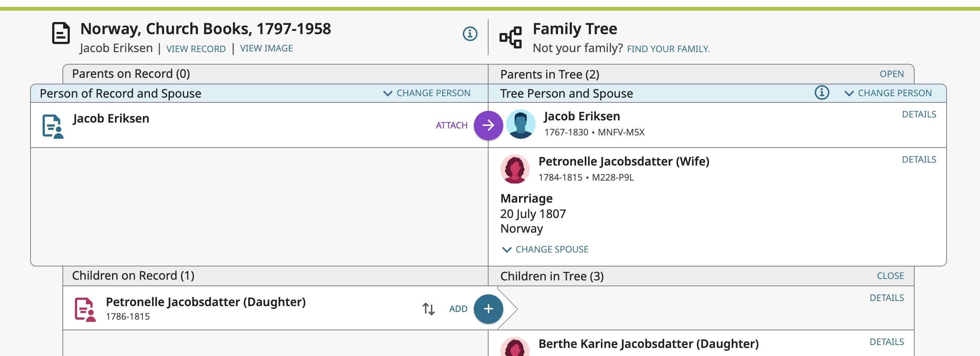Click Jacob Eriksen's male avatar portrait
The height and width of the screenshot is (356, 980).
[x=520, y=124]
